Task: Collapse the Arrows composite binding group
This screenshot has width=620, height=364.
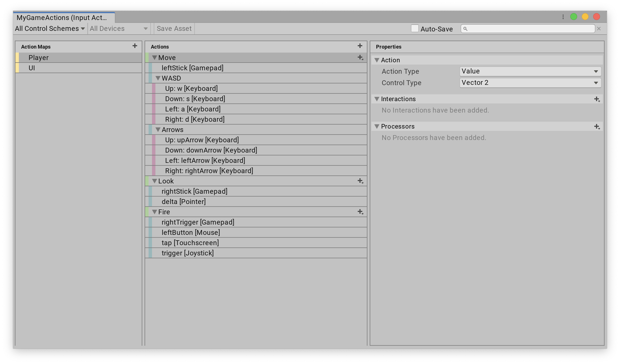Action: pos(157,129)
